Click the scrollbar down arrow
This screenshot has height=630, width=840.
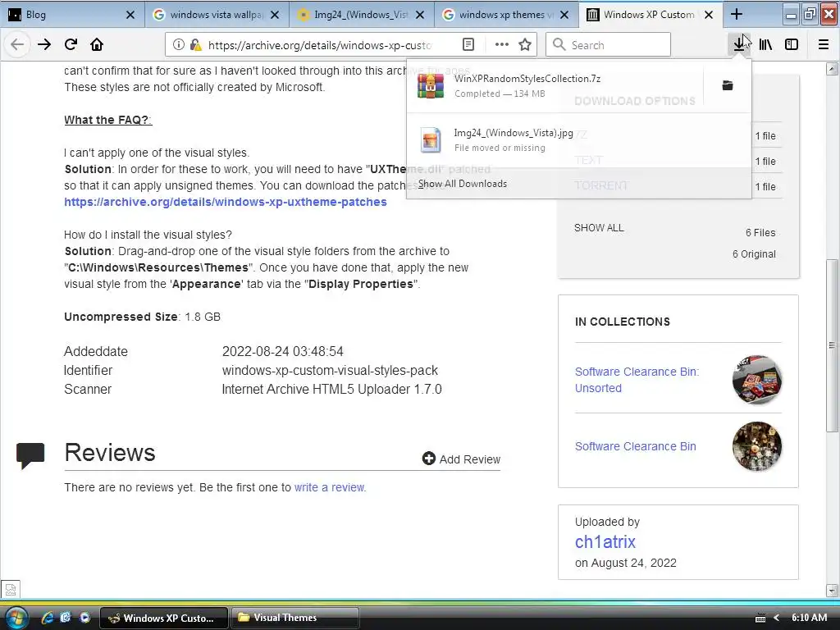tap(832, 591)
